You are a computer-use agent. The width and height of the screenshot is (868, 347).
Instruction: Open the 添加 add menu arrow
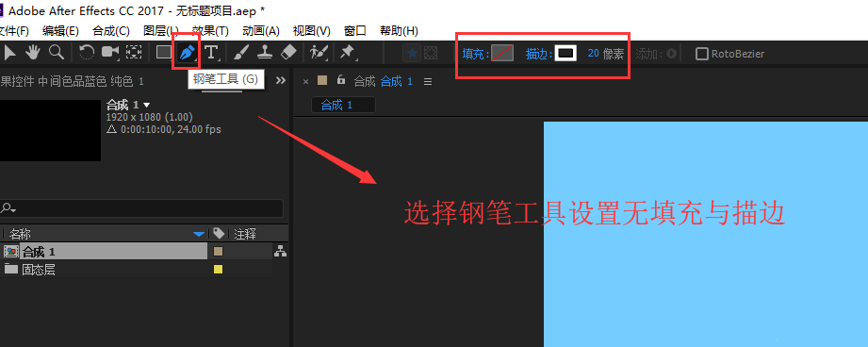point(671,54)
